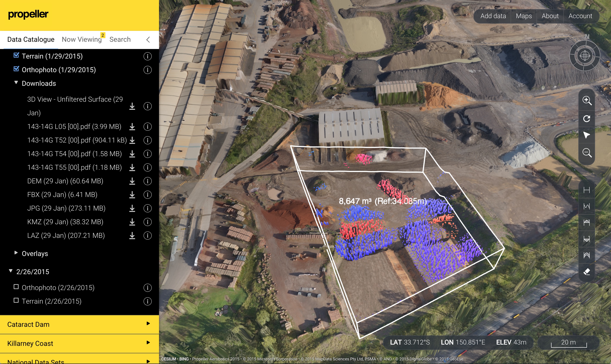Zoom out with the magnifier minus icon
This screenshot has width=611, height=364.
tap(587, 153)
